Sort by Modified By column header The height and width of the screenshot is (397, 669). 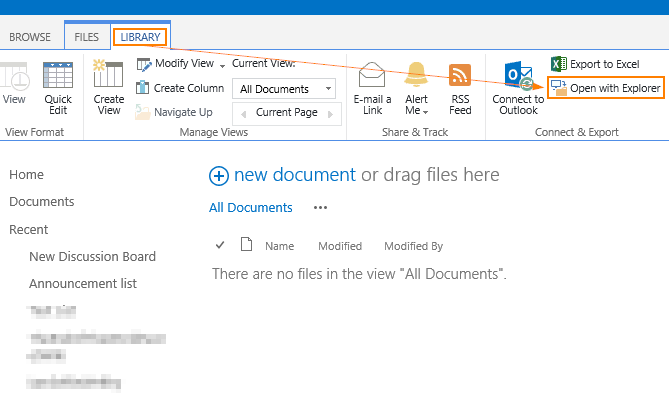tap(413, 246)
